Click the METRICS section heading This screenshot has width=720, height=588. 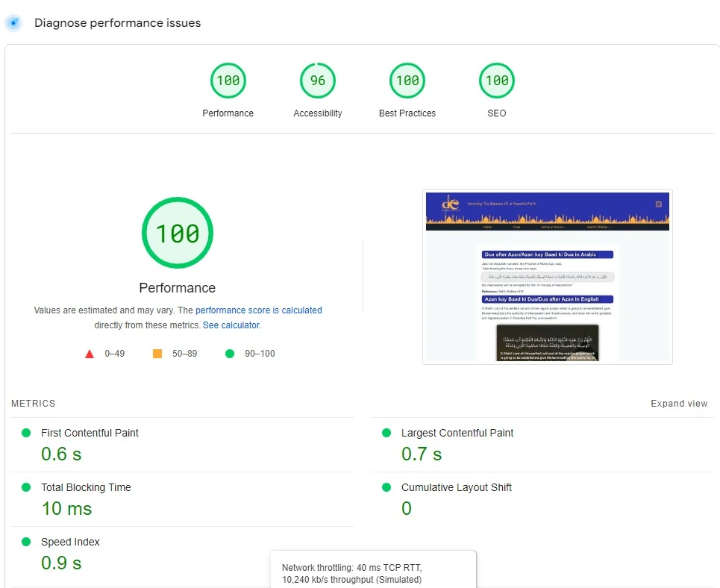(x=33, y=404)
